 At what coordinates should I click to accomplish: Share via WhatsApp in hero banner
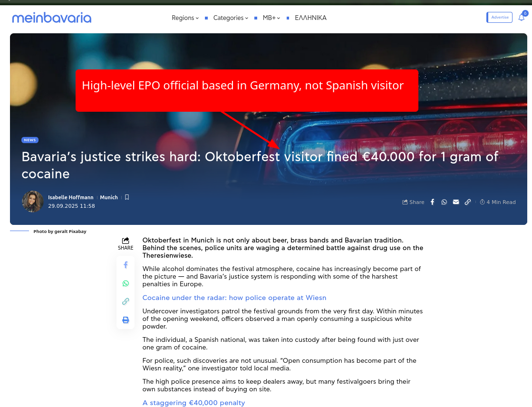tap(444, 202)
